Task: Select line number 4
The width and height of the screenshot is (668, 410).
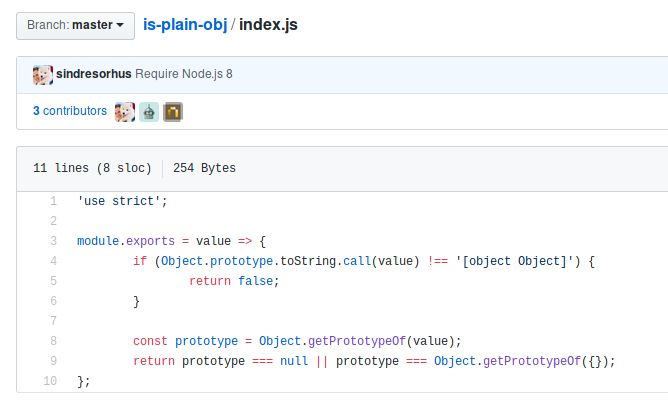Action: (x=52, y=262)
